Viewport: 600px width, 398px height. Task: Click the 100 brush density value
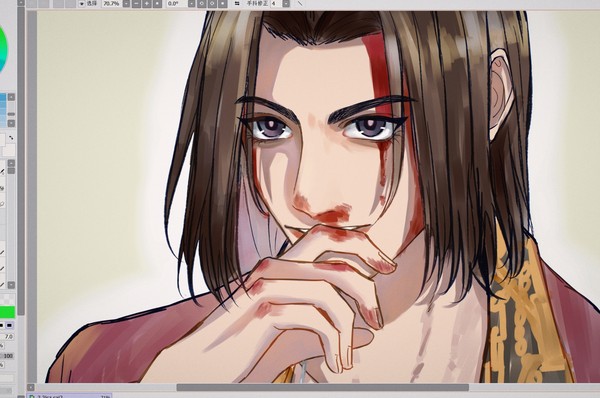pos(8,356)
